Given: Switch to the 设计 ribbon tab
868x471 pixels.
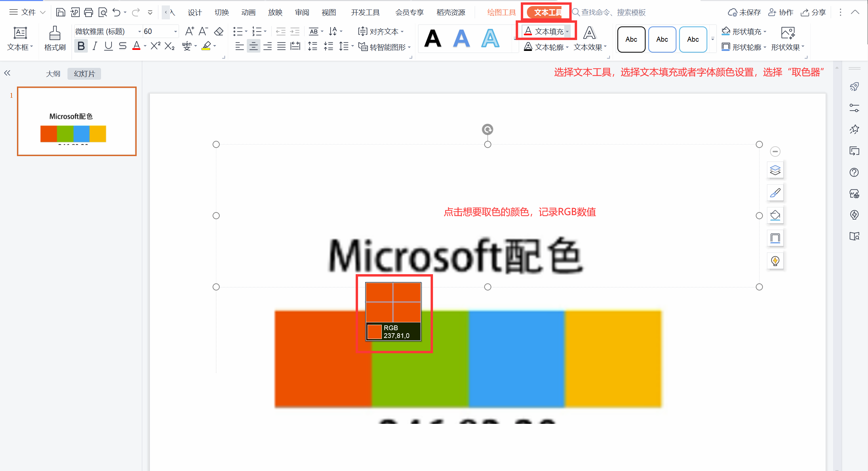Looking at the screenshot, I should (x=195, y=13).
